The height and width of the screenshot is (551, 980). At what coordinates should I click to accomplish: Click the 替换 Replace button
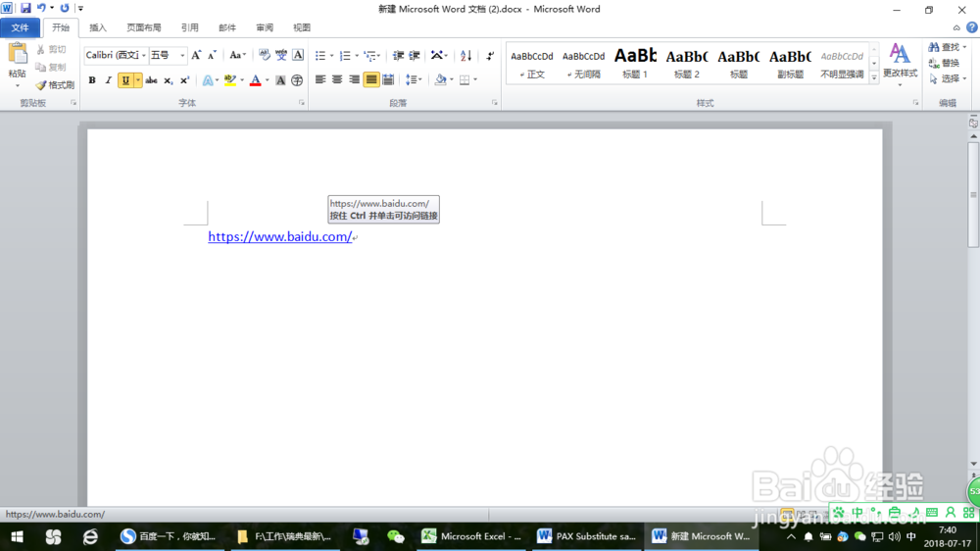945,63
